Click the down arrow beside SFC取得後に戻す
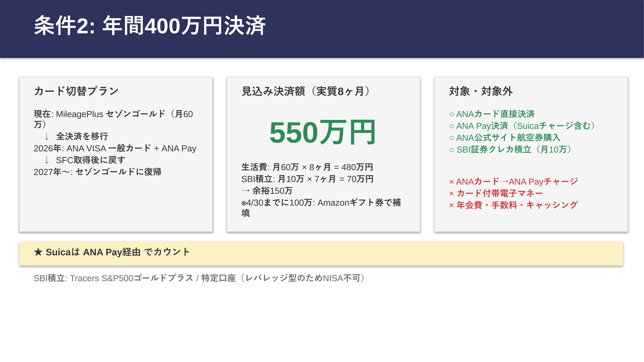The image size is (644, 362). pyautogui.click(x=47, y=160)
